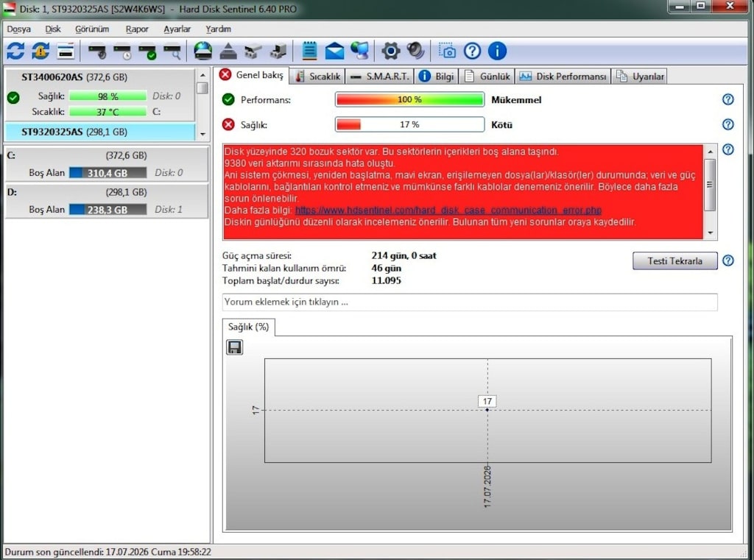Click ST3400620AS Sağlık 98 % bar

108,96
